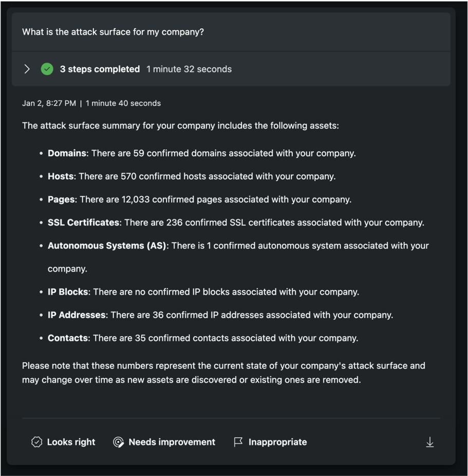
Task: Click the prompt text about attack surface
Action: coord(113,32)
